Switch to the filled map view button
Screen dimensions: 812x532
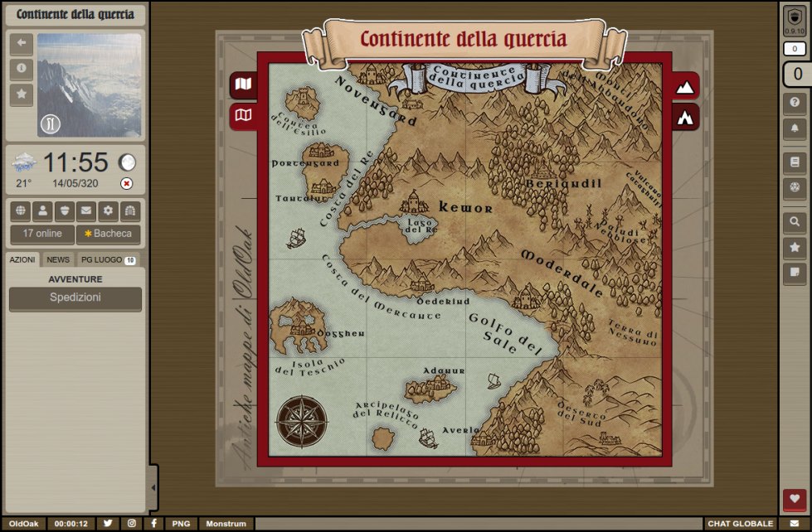pyautogui.click(x=243, y=85)
